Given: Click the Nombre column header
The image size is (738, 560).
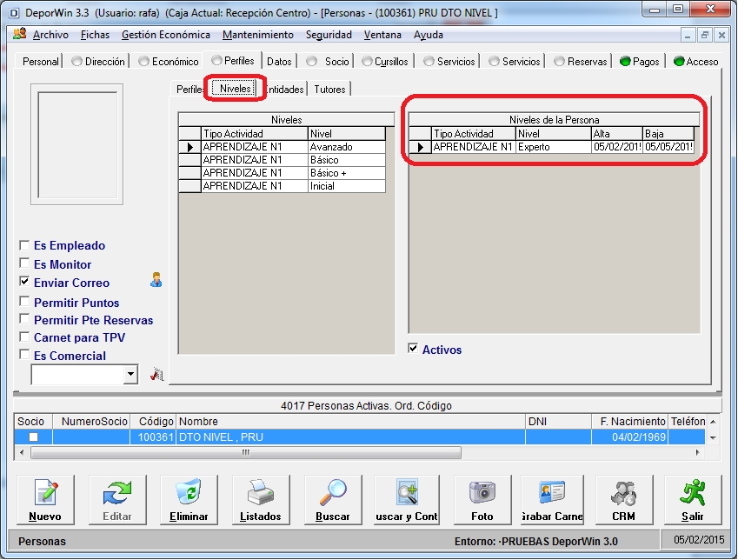Looking at the screenshot, I should (x=350, y=421).
